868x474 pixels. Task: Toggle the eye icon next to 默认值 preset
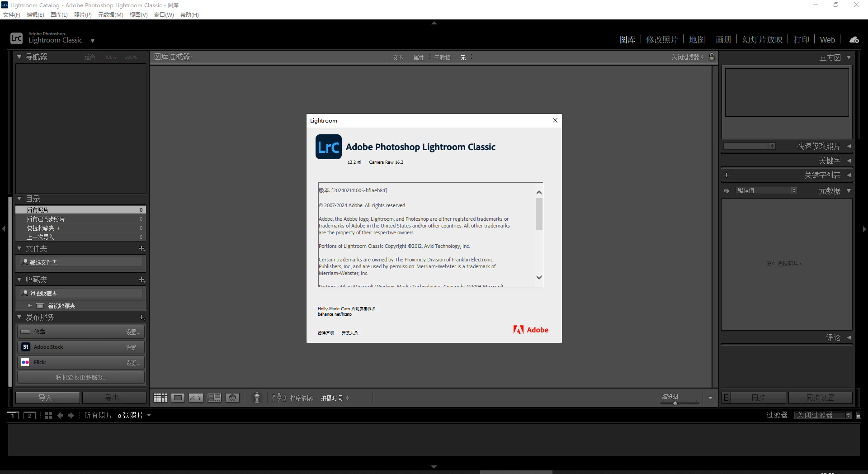coord(726,190)
